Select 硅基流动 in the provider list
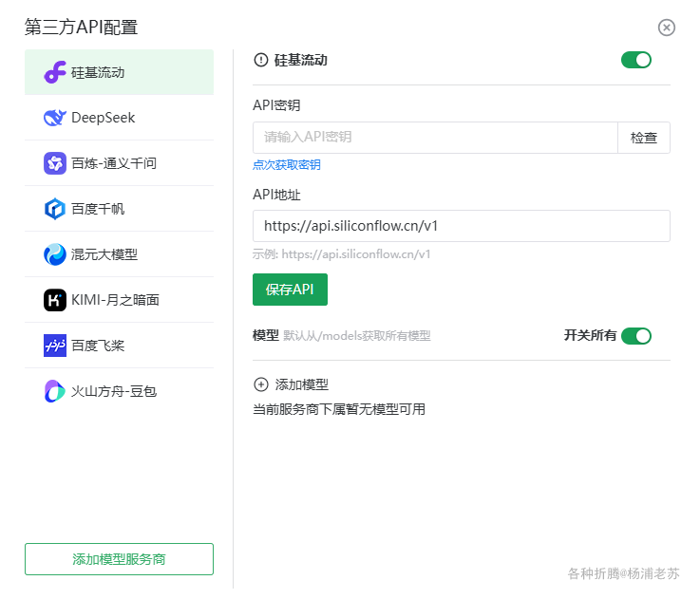Viewport: 700px width, 599px height. [x=119, y=72]
